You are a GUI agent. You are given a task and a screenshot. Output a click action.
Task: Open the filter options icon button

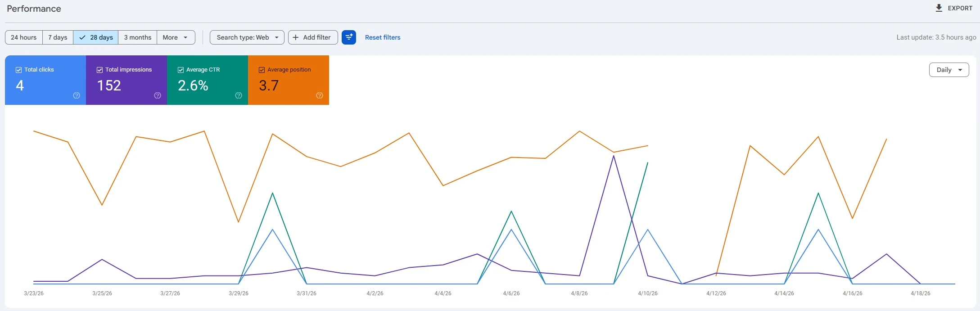coord(349,37)
